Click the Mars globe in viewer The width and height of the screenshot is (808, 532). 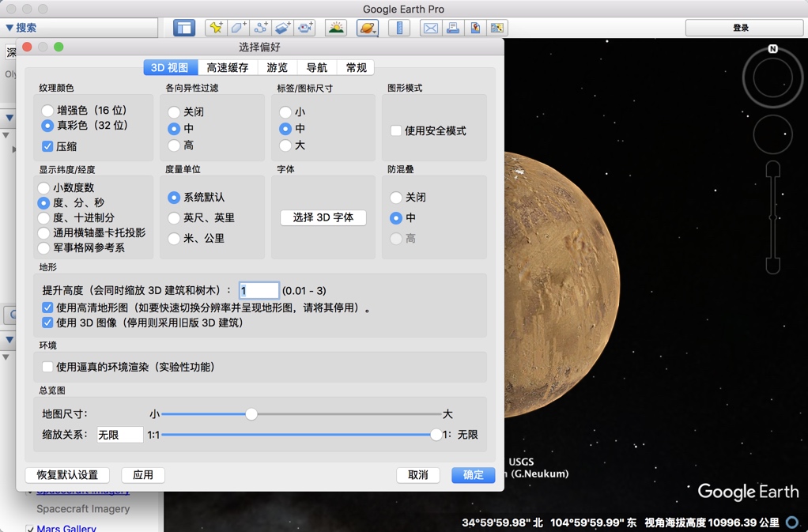point(561,285)
